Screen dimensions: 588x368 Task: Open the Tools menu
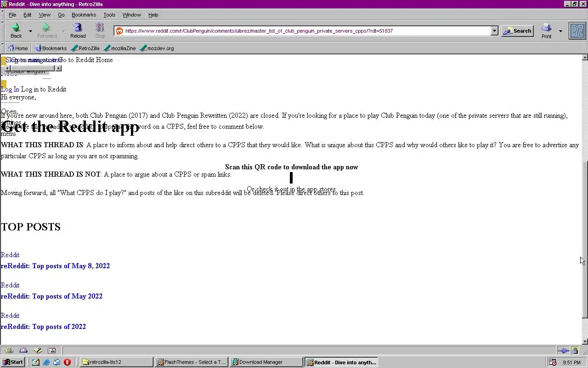point(109,15)
